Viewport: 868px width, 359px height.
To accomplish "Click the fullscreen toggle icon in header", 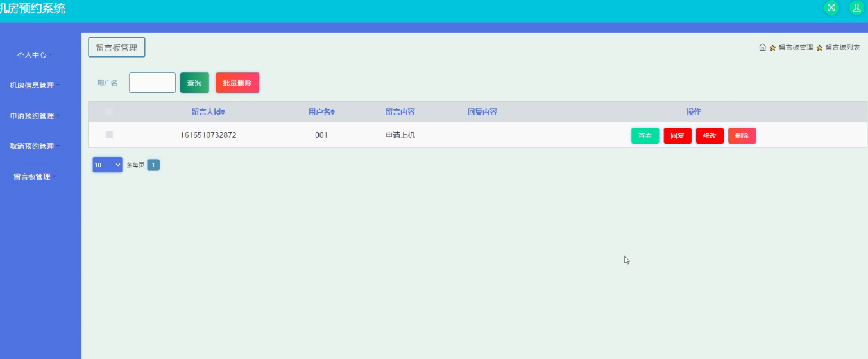I will (x=831, y=8).
